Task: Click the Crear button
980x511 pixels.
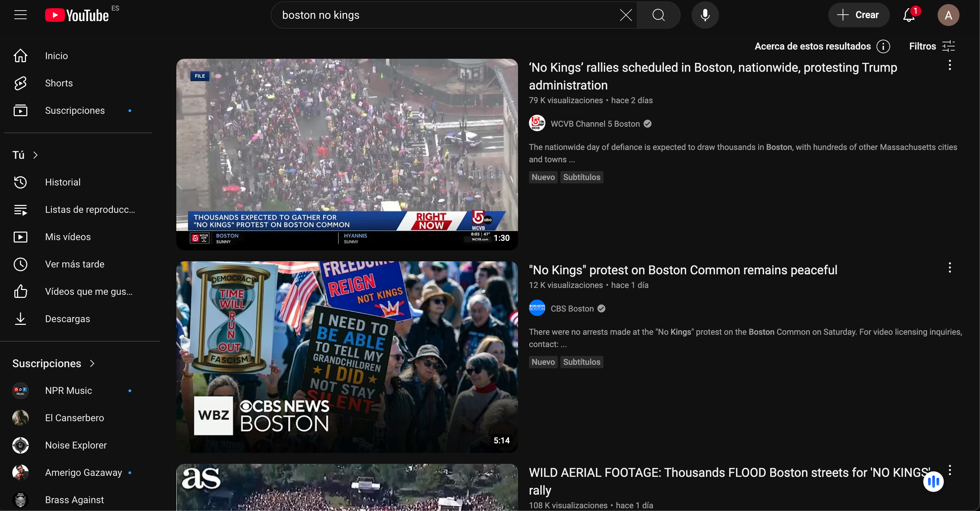Action: coord(859,15)
